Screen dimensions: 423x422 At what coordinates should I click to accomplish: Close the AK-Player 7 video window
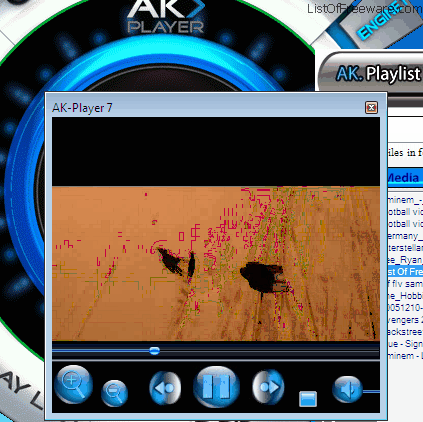point(371,107)
